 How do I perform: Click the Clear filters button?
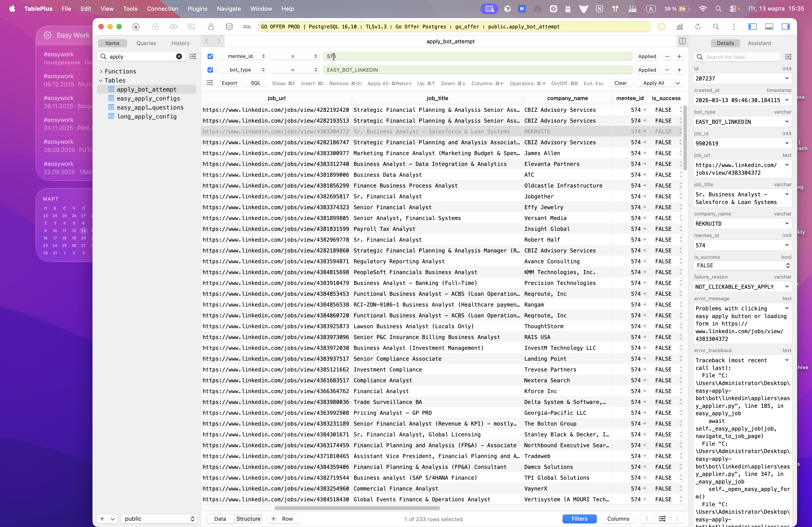[620, 83]
